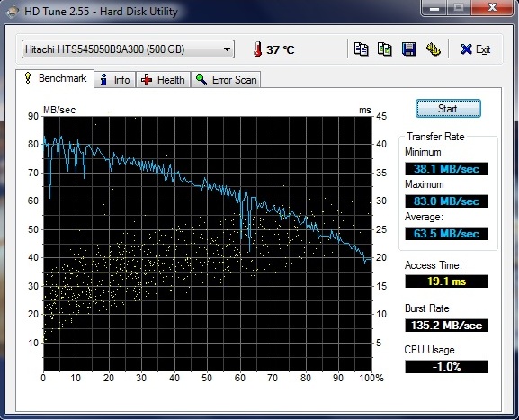The image size is (519, 420).
Task: Click the HD Tune title bar app icon
Action: (x=13, y=12)
